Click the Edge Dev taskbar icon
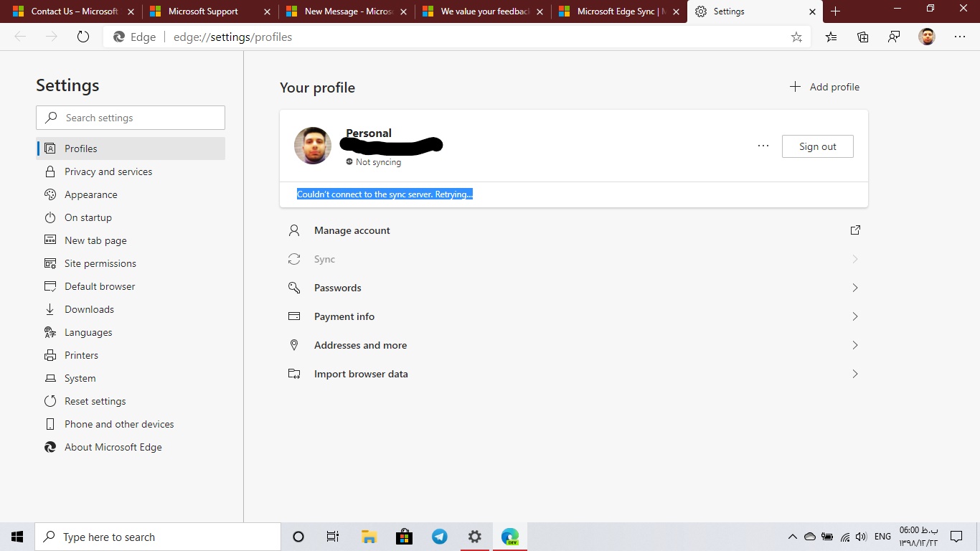980x551 pixels. [x=509, y=537]
